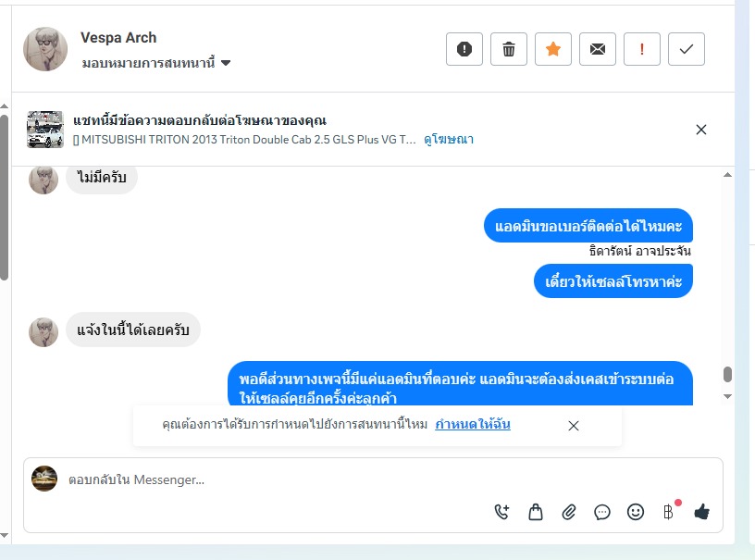Viewport: 755px width, 560px height.
Task: Click the Baht payment icon
Action: [x=669, y=512]
